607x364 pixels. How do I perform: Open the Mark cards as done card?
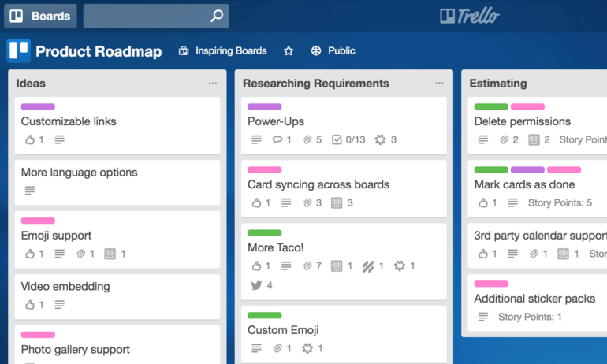pos(538,189)
